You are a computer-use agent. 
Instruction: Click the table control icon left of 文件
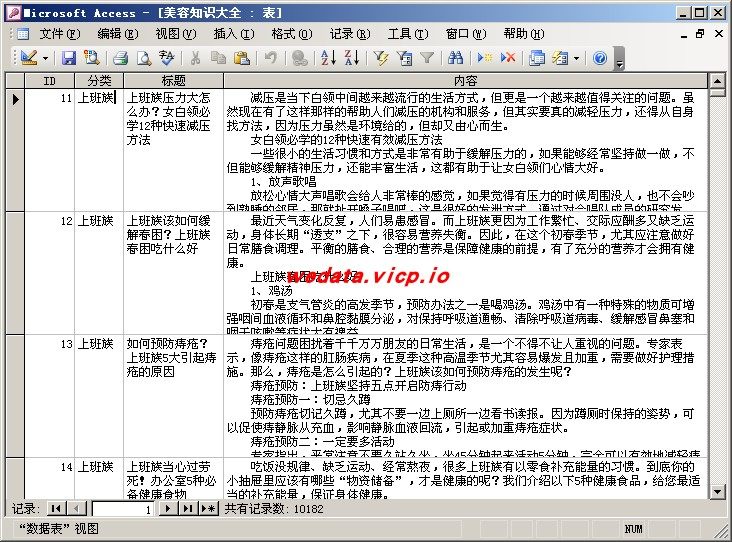click(x=22, y=34)
